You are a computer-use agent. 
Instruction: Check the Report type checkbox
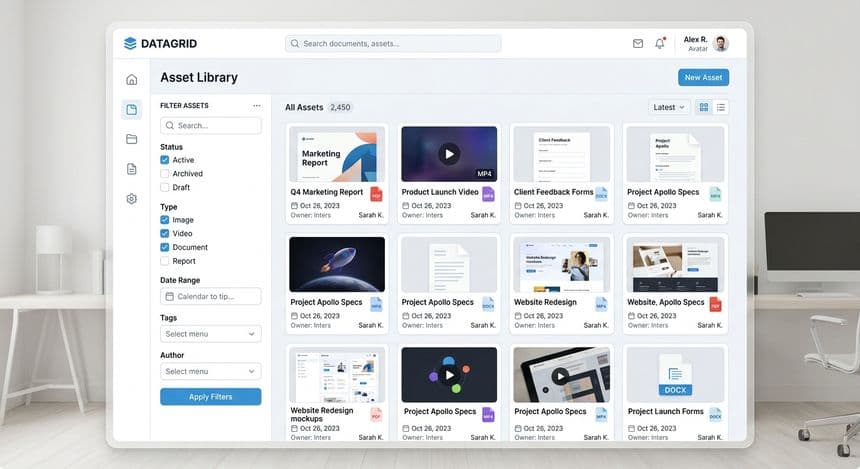coord(165,261)
